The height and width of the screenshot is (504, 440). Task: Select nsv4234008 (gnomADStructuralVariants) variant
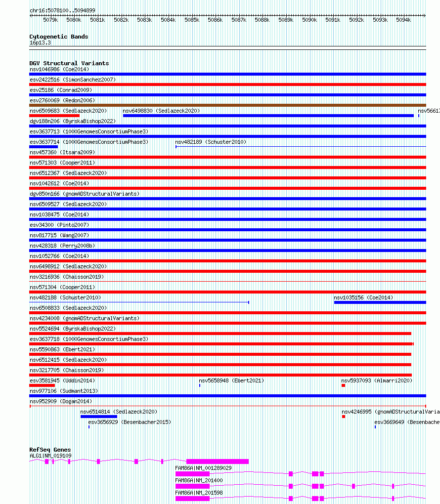coord(85,318)
